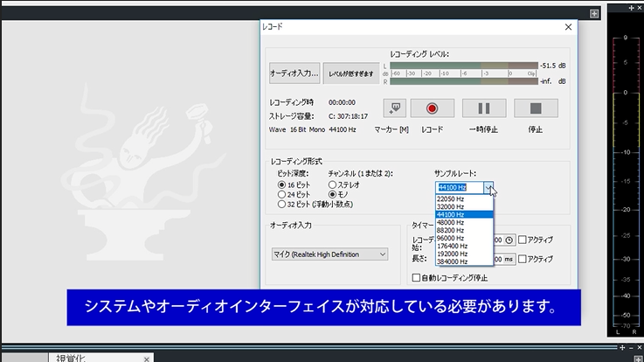Click the plus icon at bottom right corner
644x362 pixels.
tap(634, 348)
